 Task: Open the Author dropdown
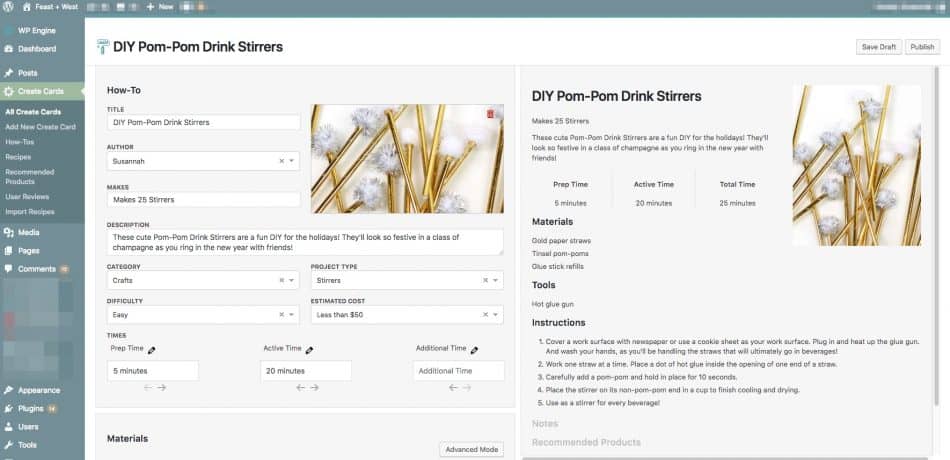pos(292,160)
